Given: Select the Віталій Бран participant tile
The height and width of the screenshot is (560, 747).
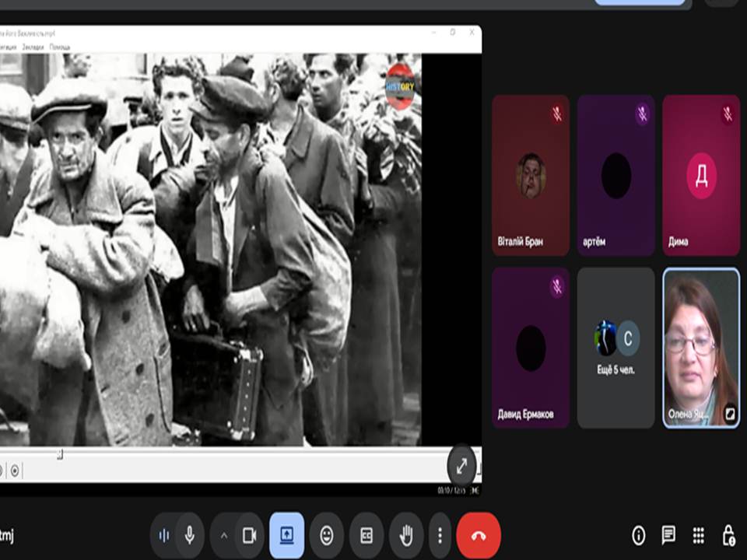Looking at the screenshot, I should coord(531,176).
